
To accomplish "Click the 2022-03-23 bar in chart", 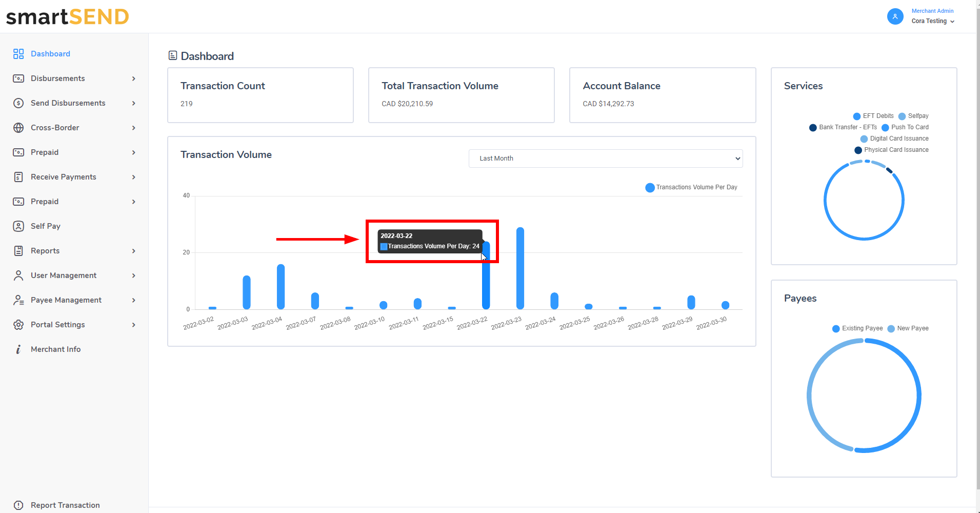I will tap(520, 268).
